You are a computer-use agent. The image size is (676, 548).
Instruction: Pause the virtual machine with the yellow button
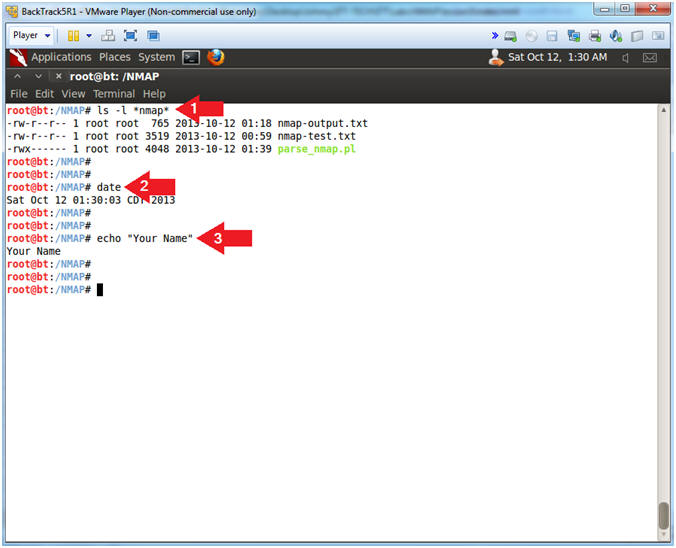click(x=73, y=36)
